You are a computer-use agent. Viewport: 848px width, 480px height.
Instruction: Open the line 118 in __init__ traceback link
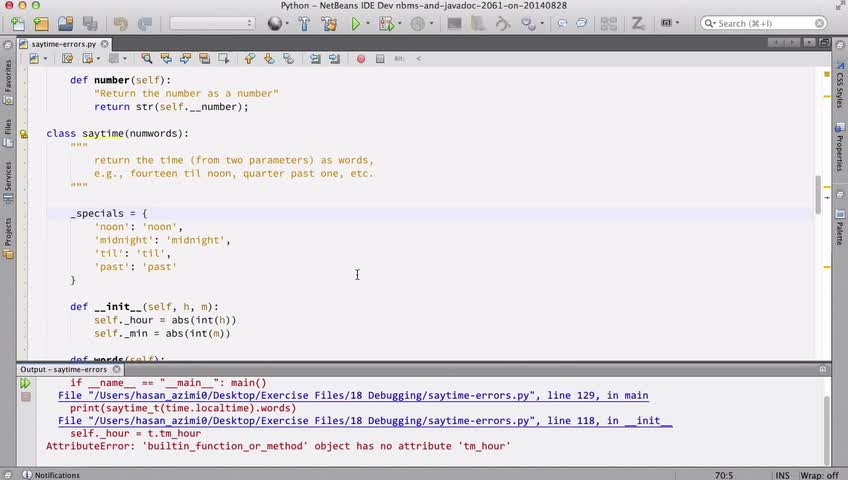[x=365, y=421]
